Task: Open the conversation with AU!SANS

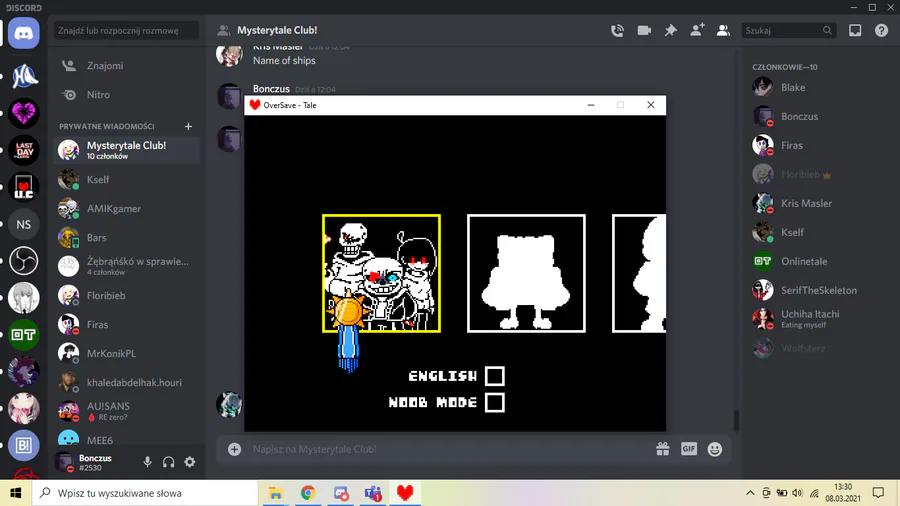Action: pyautogui.click(x=126, y=411)
